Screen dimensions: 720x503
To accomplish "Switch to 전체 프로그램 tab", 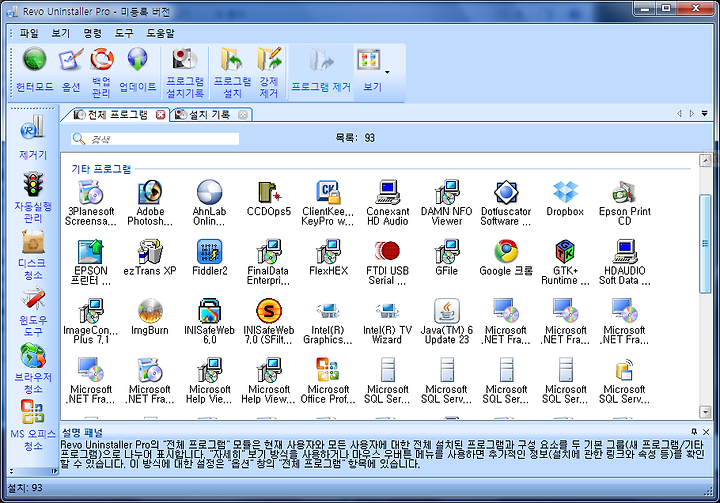I will pos(117,114).
